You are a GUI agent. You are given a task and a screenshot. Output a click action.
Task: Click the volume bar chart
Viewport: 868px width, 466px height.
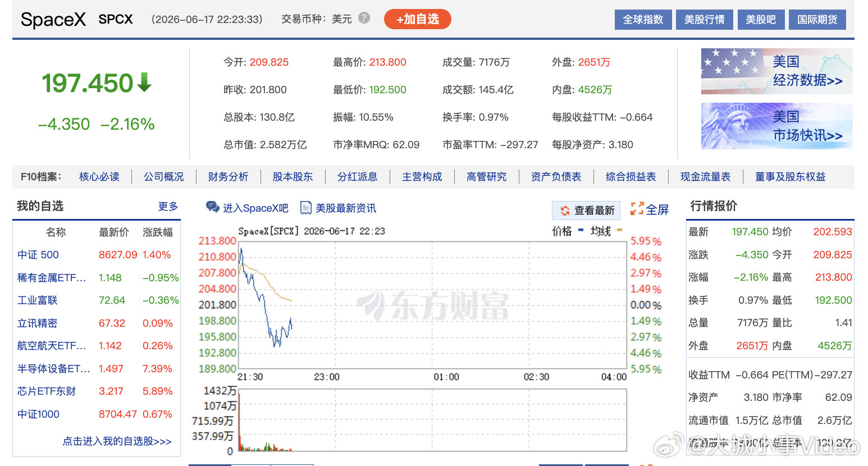432,421
